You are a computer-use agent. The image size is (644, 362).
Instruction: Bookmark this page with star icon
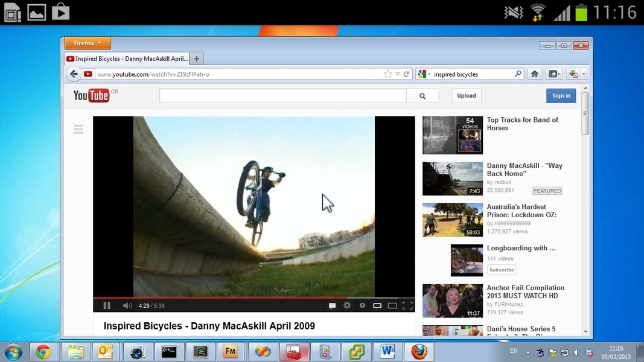387,74
